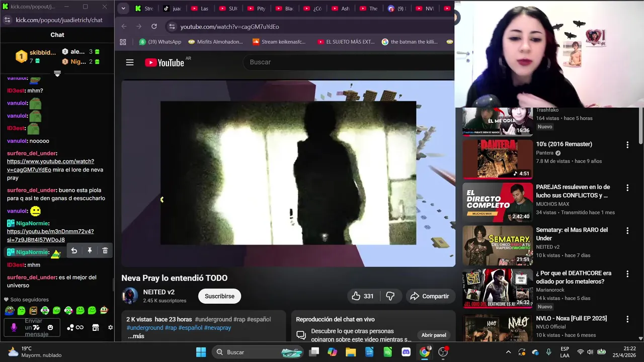644x362 pixels.
Task: Select the video title Neva Pray lo entendió TODO
Action: tap(174, 278)
